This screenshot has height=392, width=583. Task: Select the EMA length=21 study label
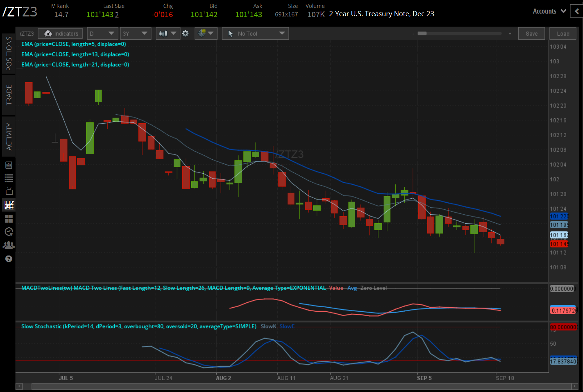pyautogui.click(x=75, y=65)
